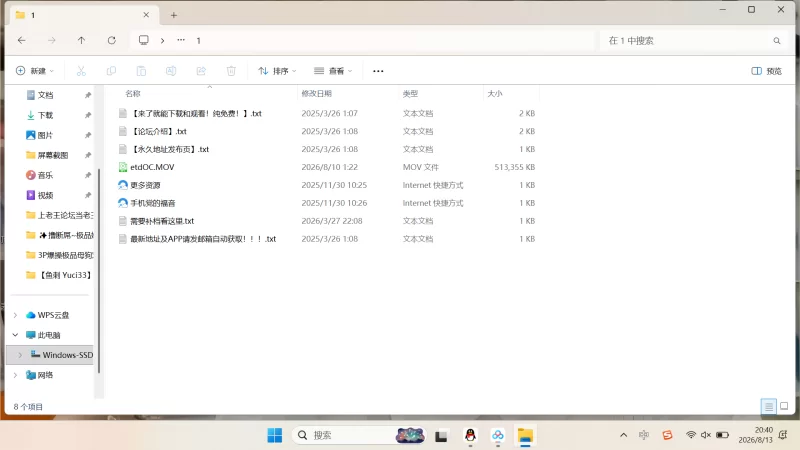Open 图片 in the sidebar
The height and width of the screenshot is (450, 800).
[x=45, y=135]
